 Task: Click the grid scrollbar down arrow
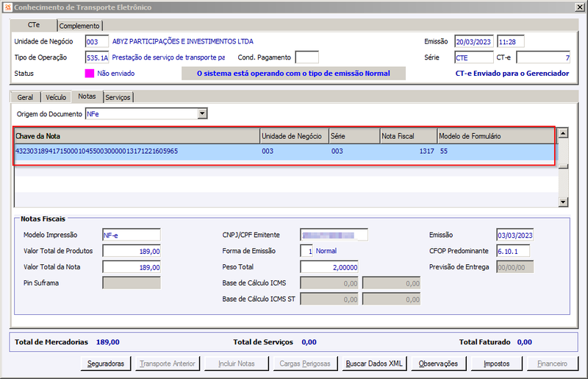coord(563,202)
